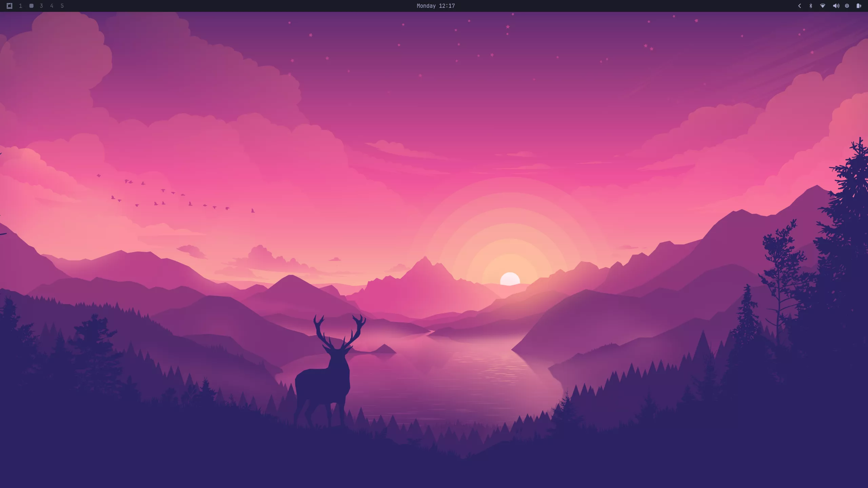The height and width of the screenshot is (488, 868).
Task: Click the tiling layout icon in bar
Action: [x=9, y=6]
